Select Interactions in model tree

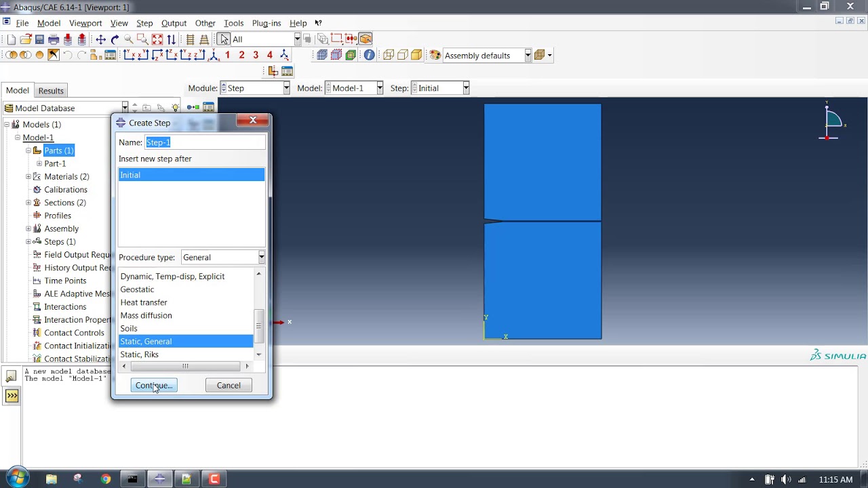[65, 306]
